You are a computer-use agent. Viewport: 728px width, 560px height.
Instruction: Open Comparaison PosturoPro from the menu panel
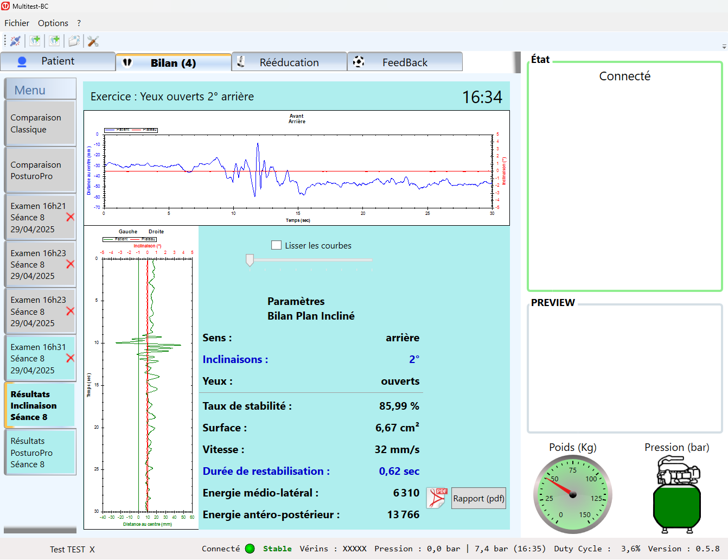pyautogui.click(x=40, y=170)
